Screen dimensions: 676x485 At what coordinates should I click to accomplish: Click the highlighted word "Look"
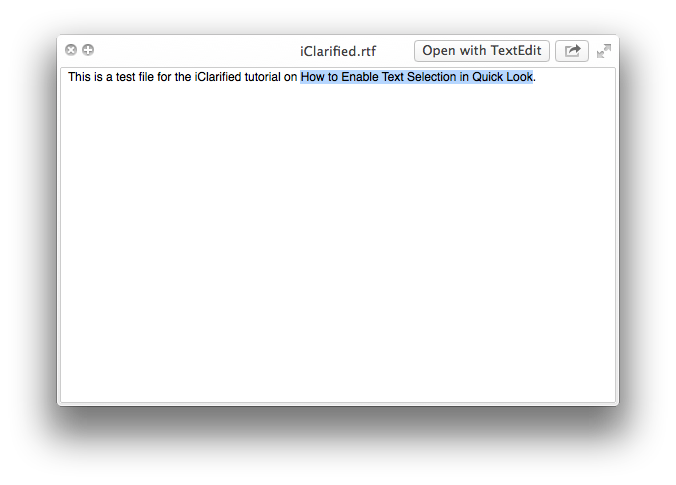[x=520, y=77]
